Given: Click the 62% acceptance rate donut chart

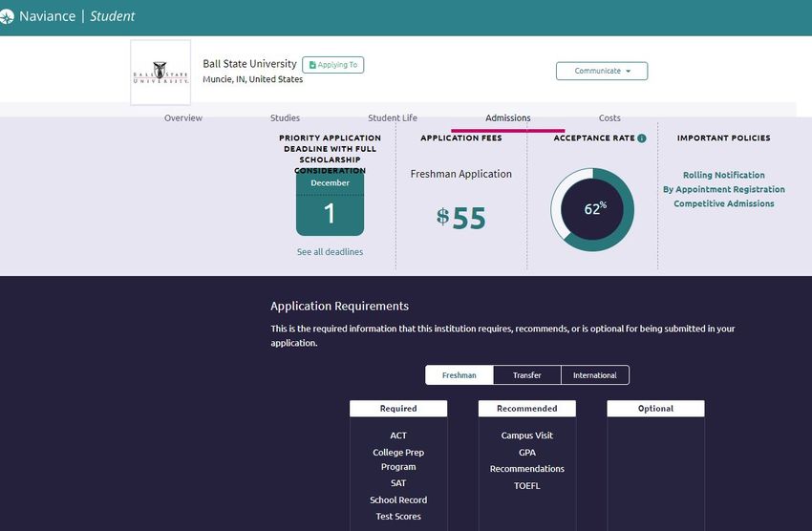Looking at the screenshot, I should [x=592, y=209].
